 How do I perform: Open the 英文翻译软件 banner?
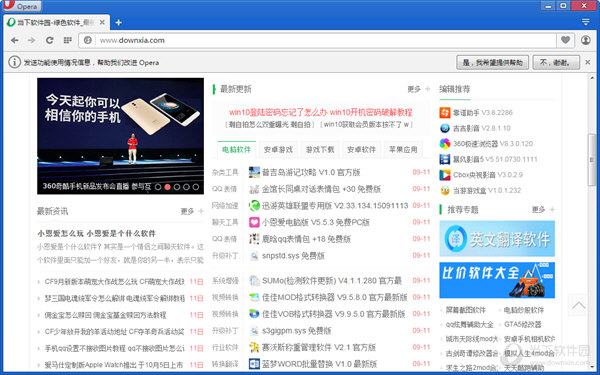[x=497, y=238]
